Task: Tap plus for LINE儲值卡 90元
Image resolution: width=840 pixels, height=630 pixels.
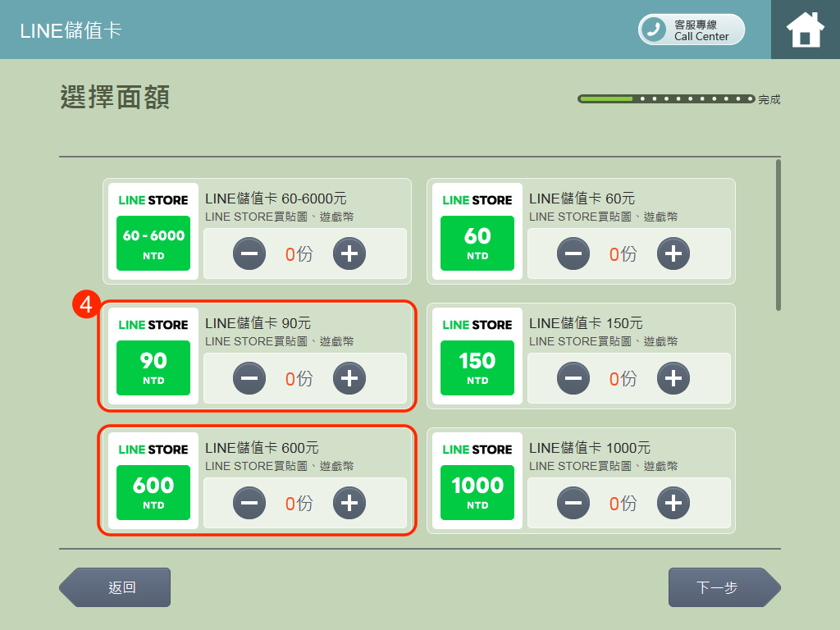Action: click(x=349, y=378)
